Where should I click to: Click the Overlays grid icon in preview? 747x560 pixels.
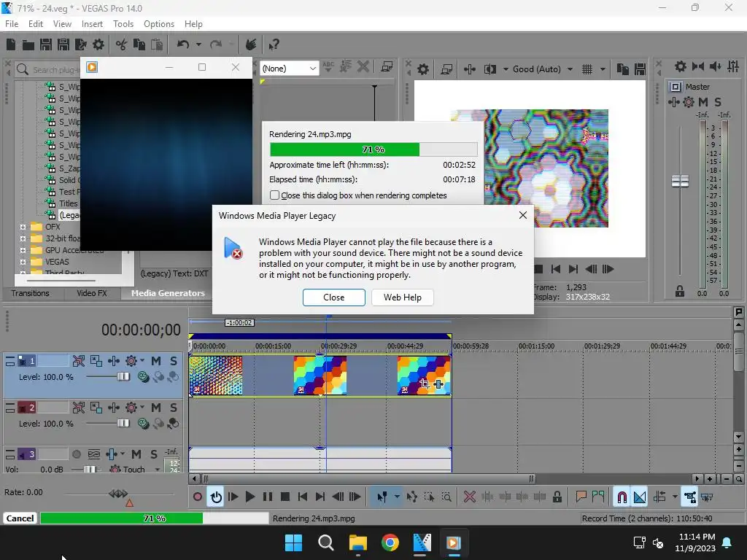pos(587,69)
